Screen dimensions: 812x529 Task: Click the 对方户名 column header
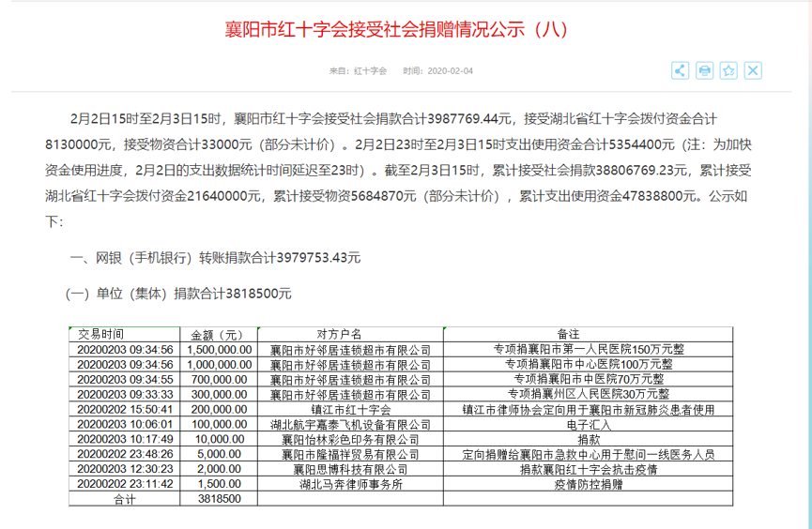pos(350,334)
